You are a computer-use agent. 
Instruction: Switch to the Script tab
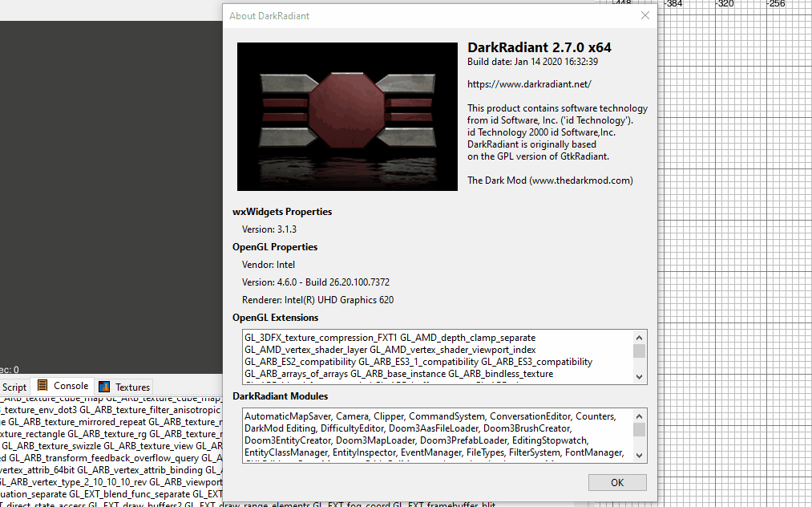point(14,387)
